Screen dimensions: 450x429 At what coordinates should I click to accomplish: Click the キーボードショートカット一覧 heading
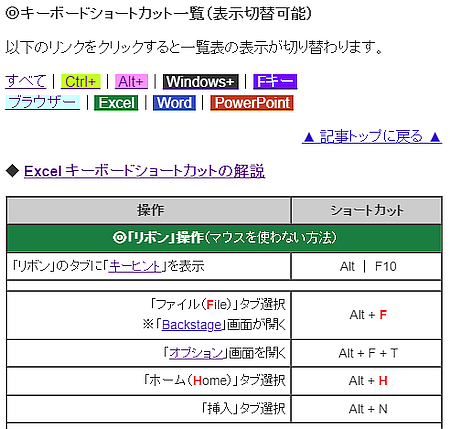(158, 14)
